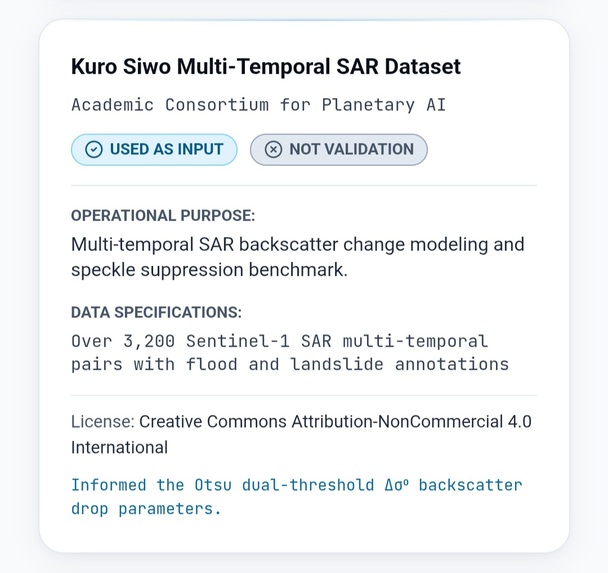This screenshot has height=573, width=608.
Task: Click the OPERATIONAL PURPOSE heading
Action: click(163, 216)
